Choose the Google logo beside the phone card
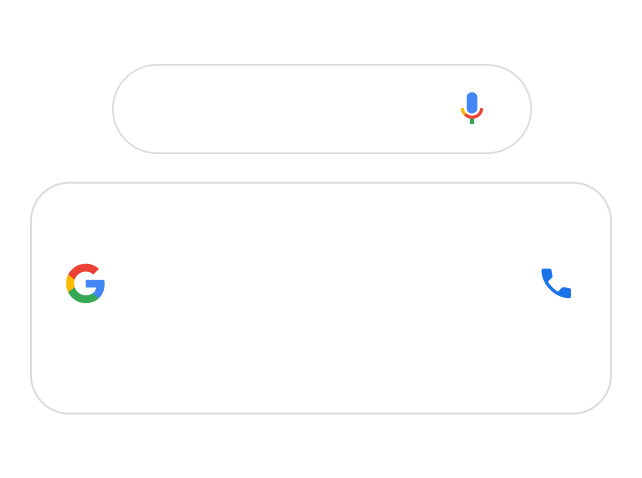 click(x=86, y=283)
